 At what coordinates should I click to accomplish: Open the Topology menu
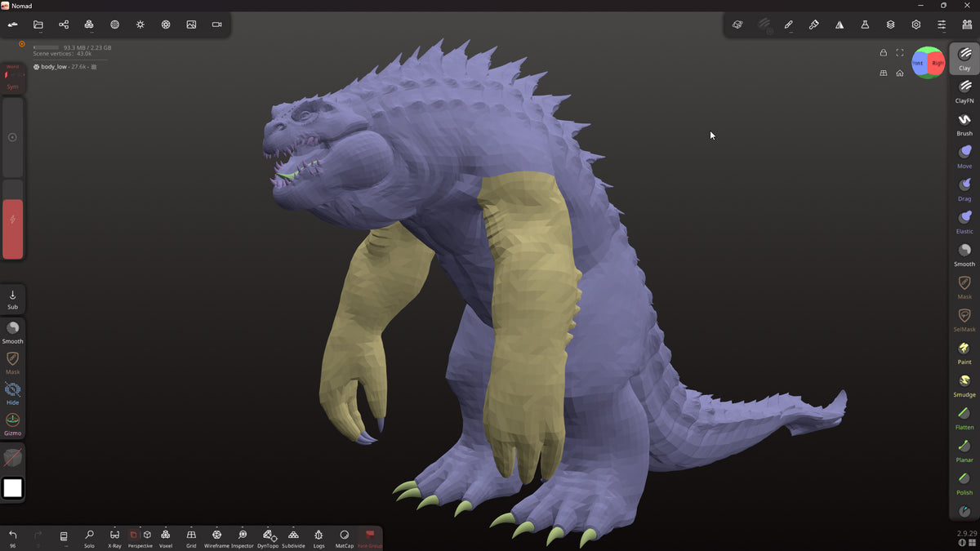click(89, 24)
